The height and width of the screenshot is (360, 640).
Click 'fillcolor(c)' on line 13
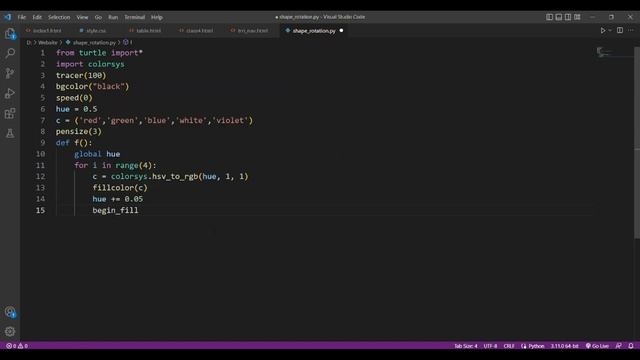pos(120,188)
